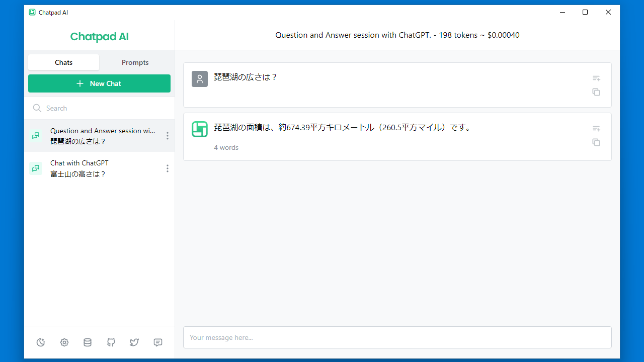Click the feedback message icon
This screenshot has width=644, height=362.
coord(158,342)
